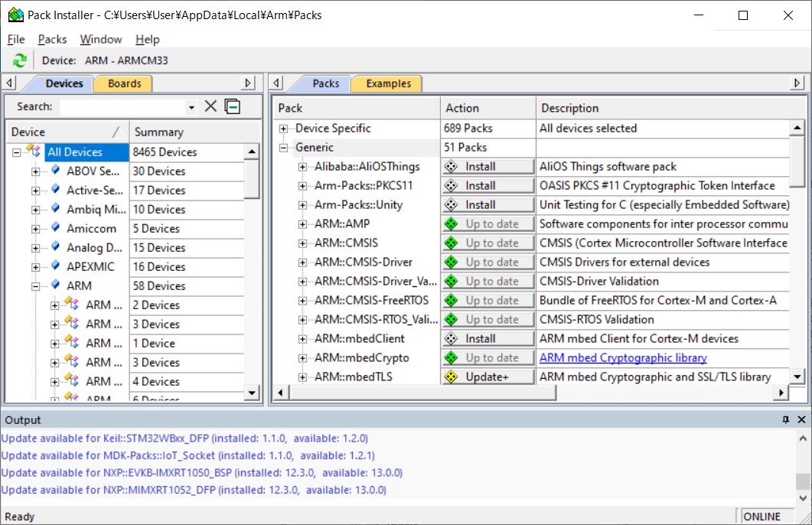Sort by the Device column header
The height and width of the screenshot is (525, 812).
67,132
